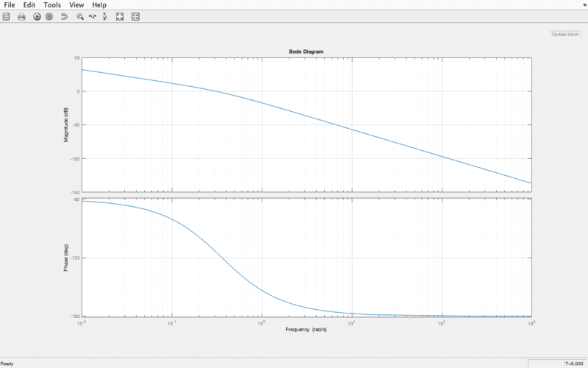Open the File menu
588x368 pixels.
point(10,5)
